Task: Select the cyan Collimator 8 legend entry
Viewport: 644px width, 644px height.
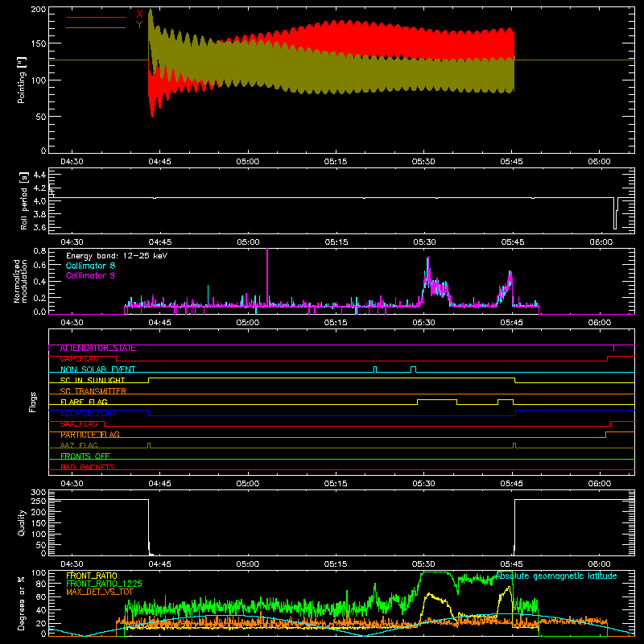Action: [90, 266]
